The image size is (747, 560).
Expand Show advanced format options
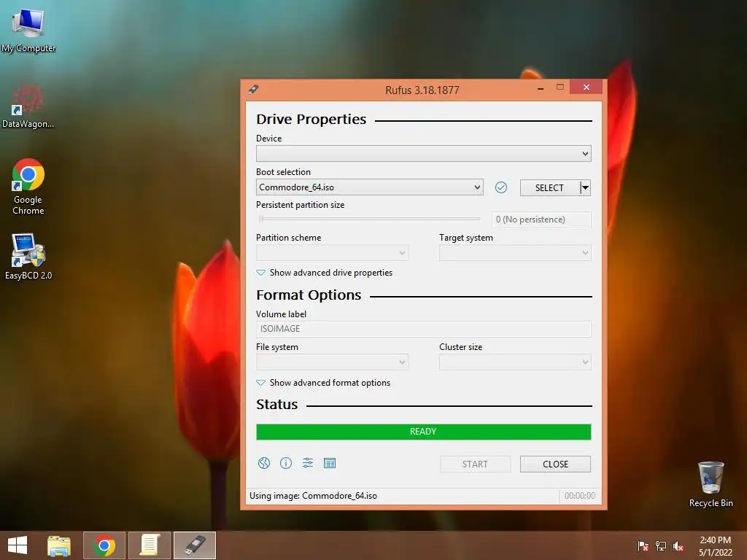[323, 383]
